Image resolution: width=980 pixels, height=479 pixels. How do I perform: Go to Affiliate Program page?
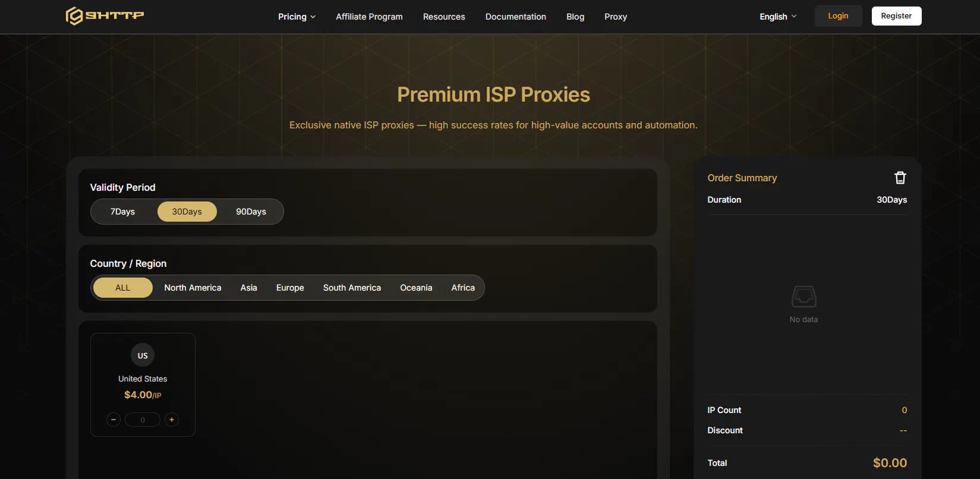(369, 17)
